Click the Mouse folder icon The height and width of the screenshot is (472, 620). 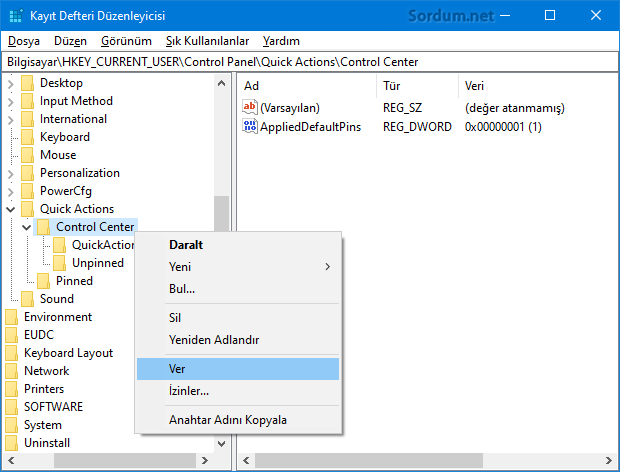click(x=28, y=155)
